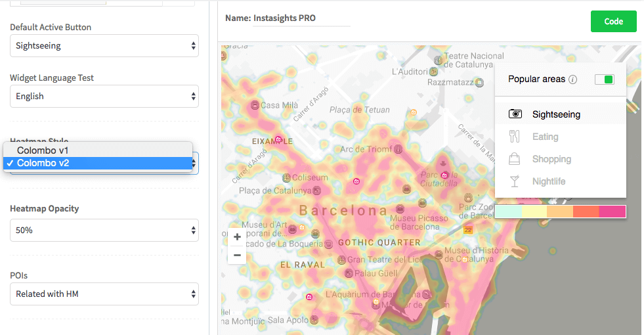
Task: Click the Plaça de Catalunya marker
Action: [x=316, y=190]
